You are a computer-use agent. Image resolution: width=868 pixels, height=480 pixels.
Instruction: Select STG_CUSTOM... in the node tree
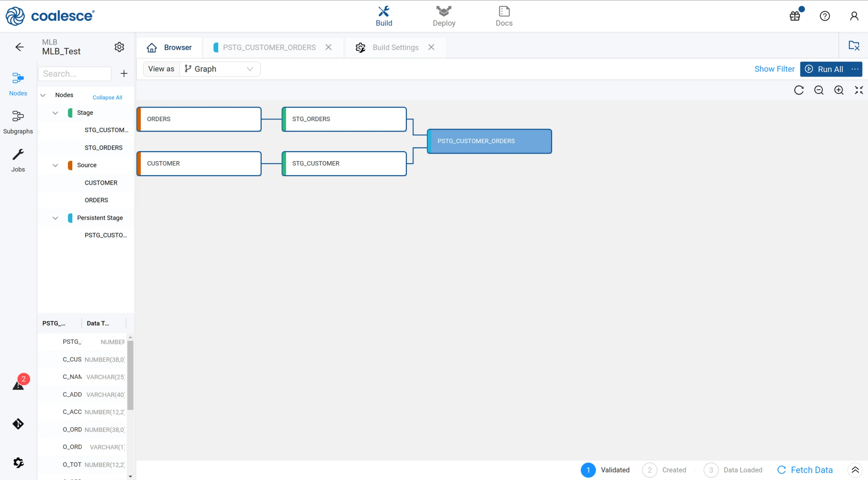[x=106, y=130]
